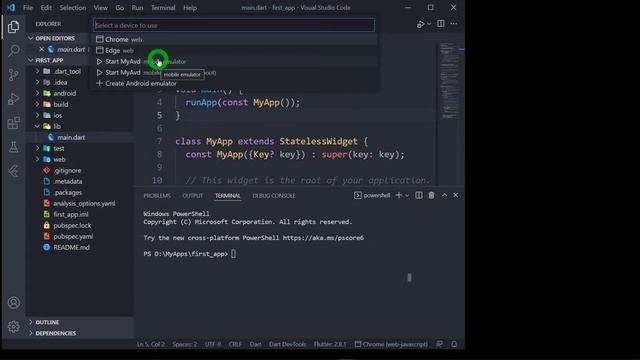Select Create Android emulator option

click(x=234, y=84)
